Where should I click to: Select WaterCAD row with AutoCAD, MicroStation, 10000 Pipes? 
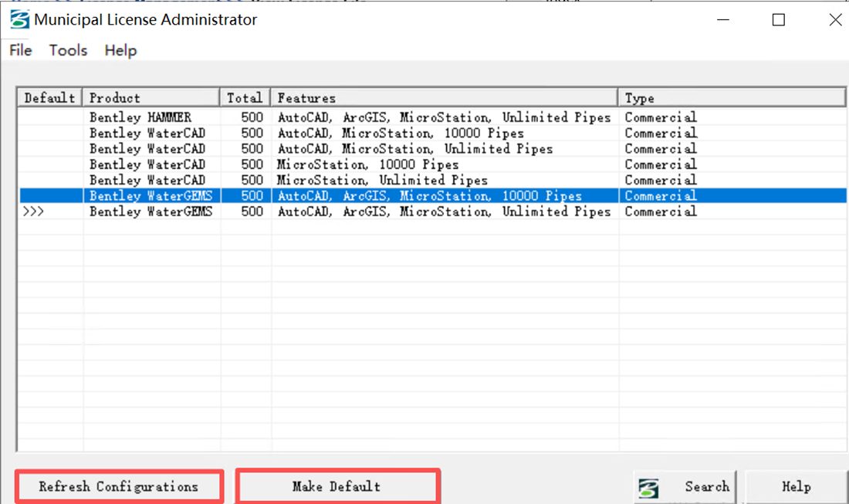pos(432,133)
